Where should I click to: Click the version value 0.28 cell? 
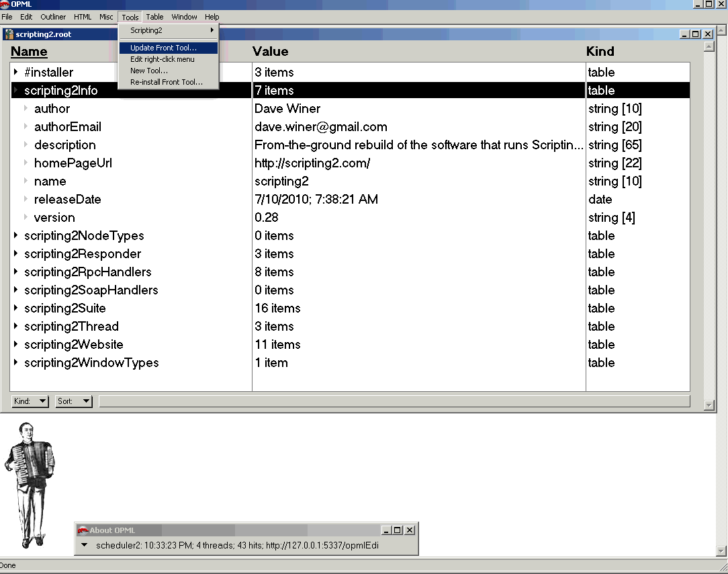(x=266, y=218)
